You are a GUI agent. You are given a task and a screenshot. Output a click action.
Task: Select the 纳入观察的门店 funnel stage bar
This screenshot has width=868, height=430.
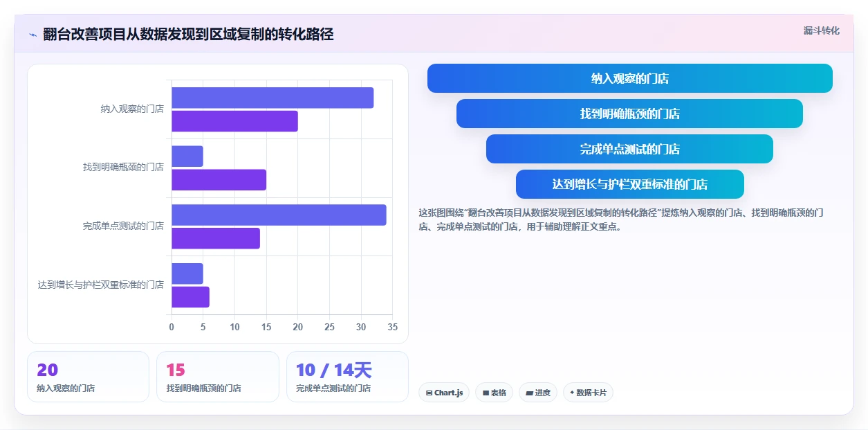point(630,78)
